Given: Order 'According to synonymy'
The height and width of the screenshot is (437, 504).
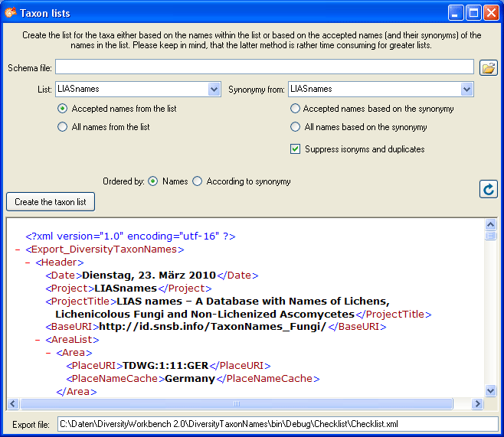Looking at the screenshot, I should [x=198, y=181].
